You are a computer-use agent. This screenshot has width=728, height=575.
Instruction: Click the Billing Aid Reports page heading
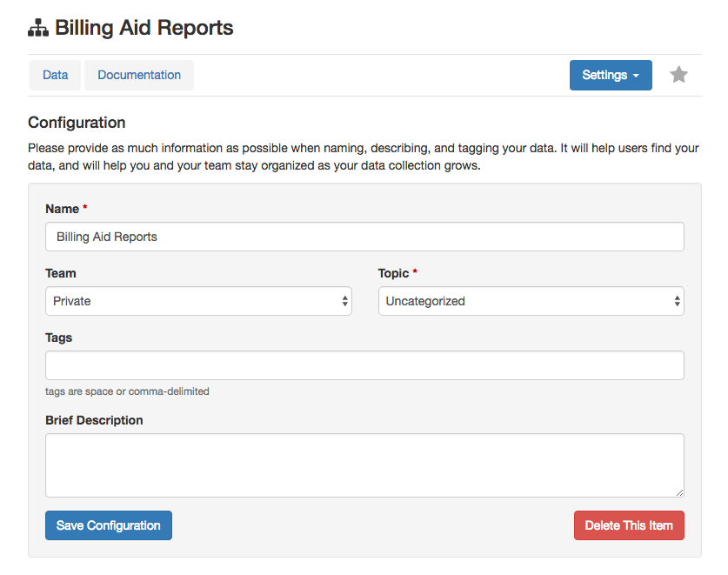click(x=144, y=28)
